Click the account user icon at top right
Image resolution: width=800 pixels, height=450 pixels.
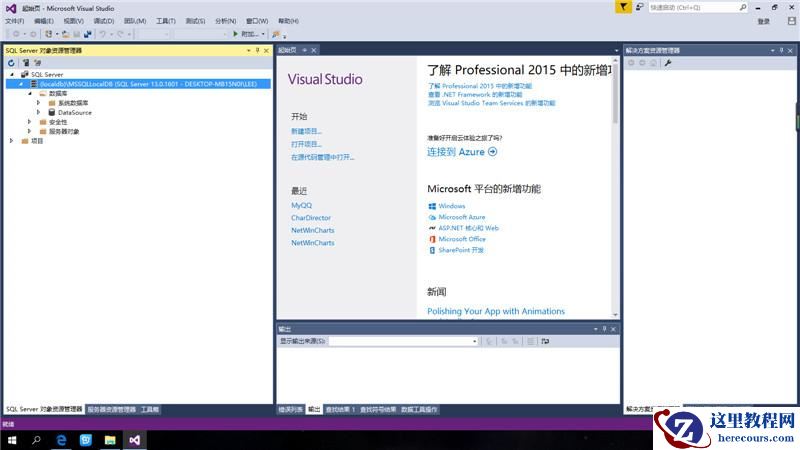pos(791,21)
